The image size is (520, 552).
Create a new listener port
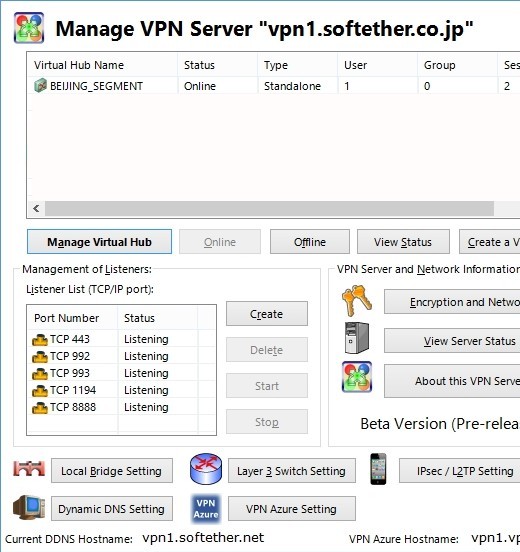pyautogui.click(x=267, y=314)
